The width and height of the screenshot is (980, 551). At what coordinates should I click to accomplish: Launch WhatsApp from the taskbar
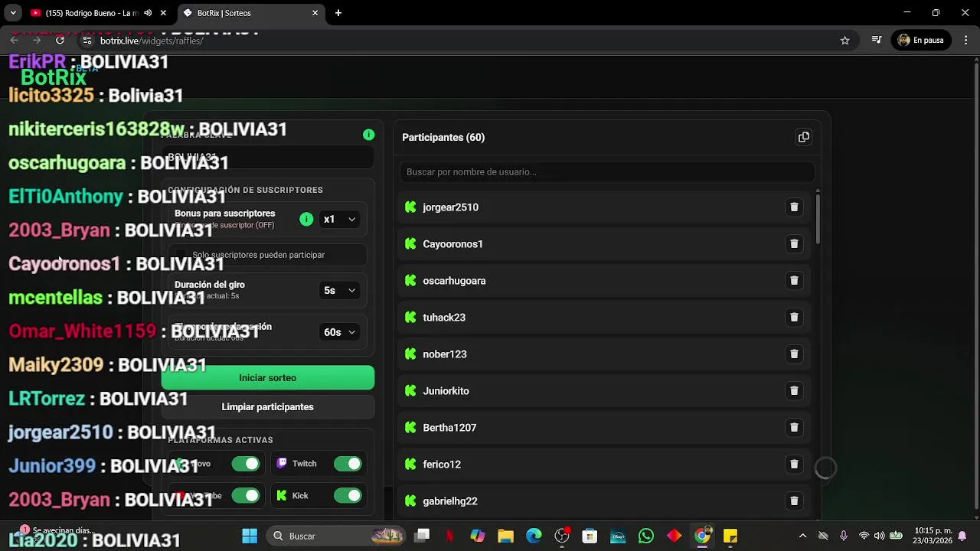[645, 536]
